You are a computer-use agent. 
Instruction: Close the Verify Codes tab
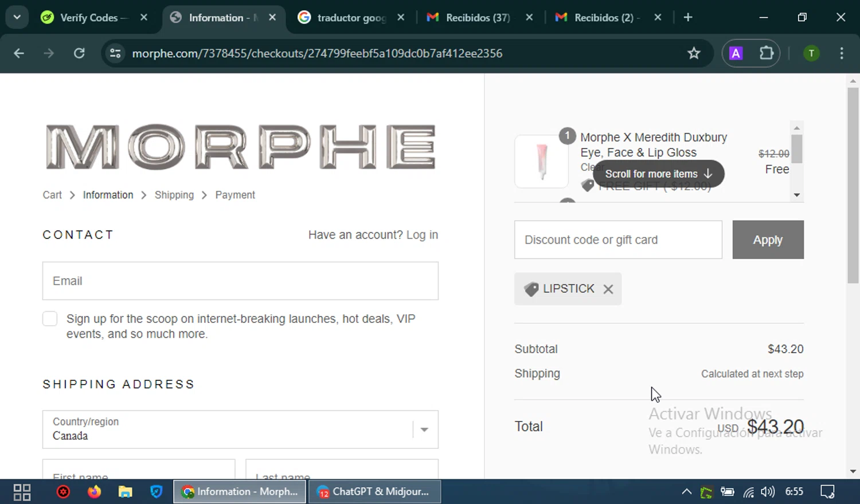tap(144, 17)
